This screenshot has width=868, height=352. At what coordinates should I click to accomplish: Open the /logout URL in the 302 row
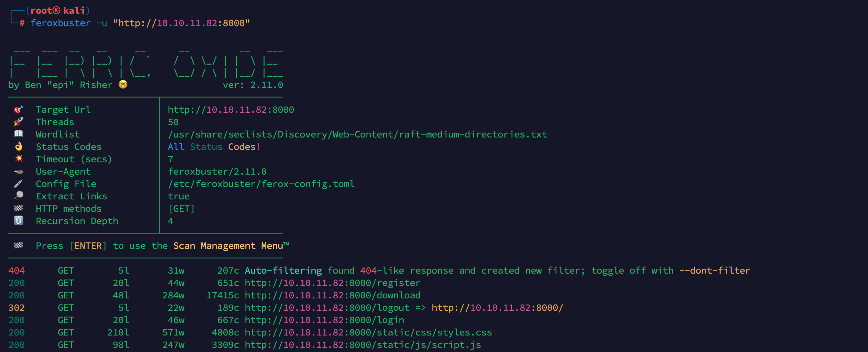(327, 308)
